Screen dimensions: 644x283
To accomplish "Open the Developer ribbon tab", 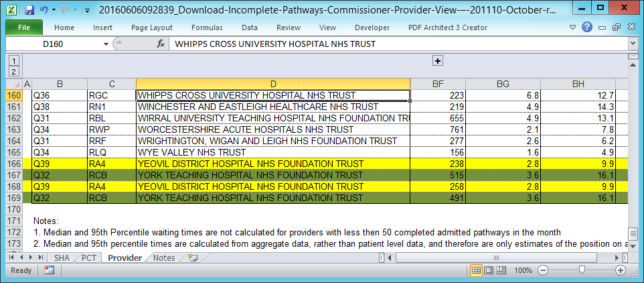I will [372, 27].
